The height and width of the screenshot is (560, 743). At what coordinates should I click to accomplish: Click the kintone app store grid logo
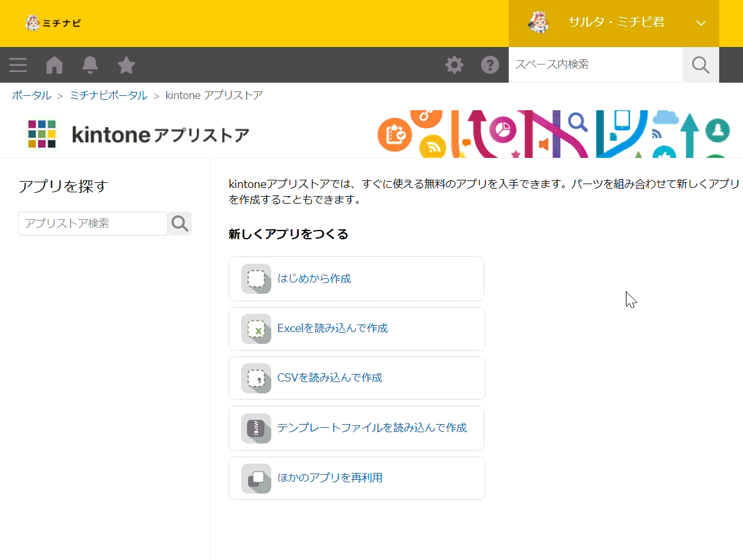(x=42, y=134)
